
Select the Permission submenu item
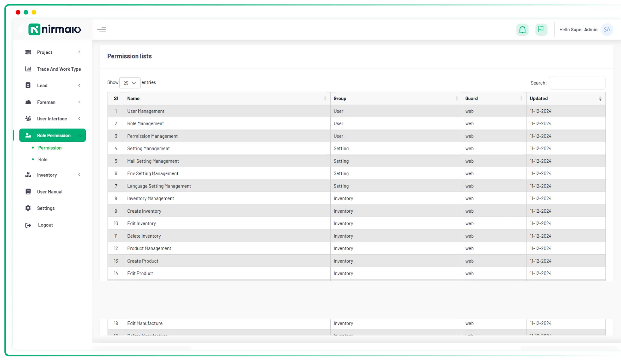[x=50, y=148]
